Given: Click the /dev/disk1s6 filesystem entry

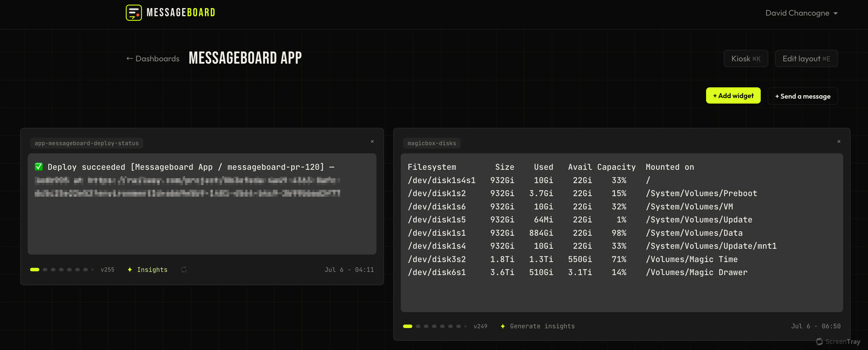Looking at the screenshot, I should (437, 206).
